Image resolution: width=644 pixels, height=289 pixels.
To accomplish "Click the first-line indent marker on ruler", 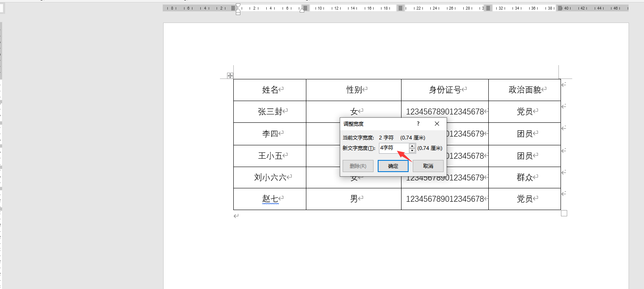I will click(x=238, y=5).
